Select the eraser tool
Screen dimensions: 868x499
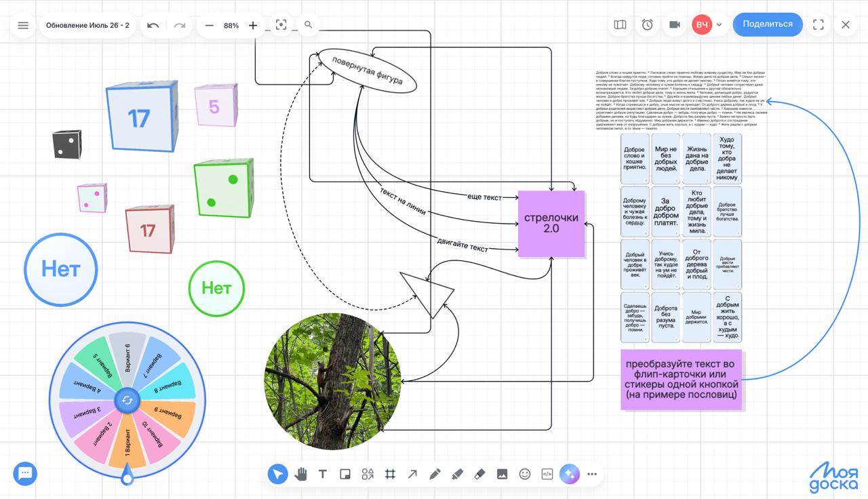[x=479, y=474]
